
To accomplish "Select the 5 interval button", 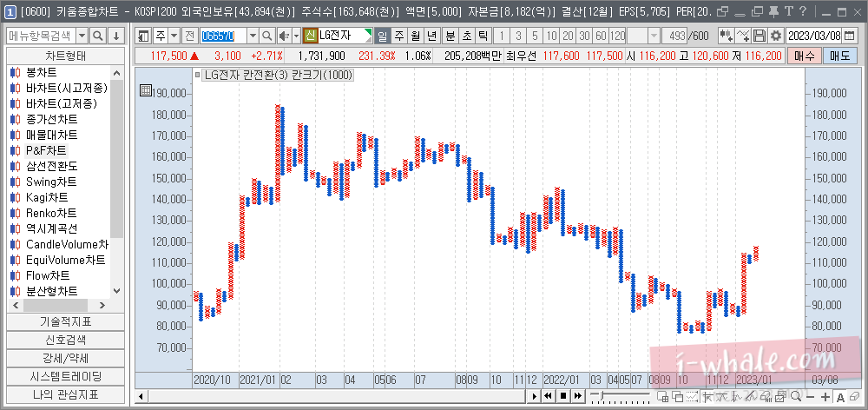I will pos(534,36).
